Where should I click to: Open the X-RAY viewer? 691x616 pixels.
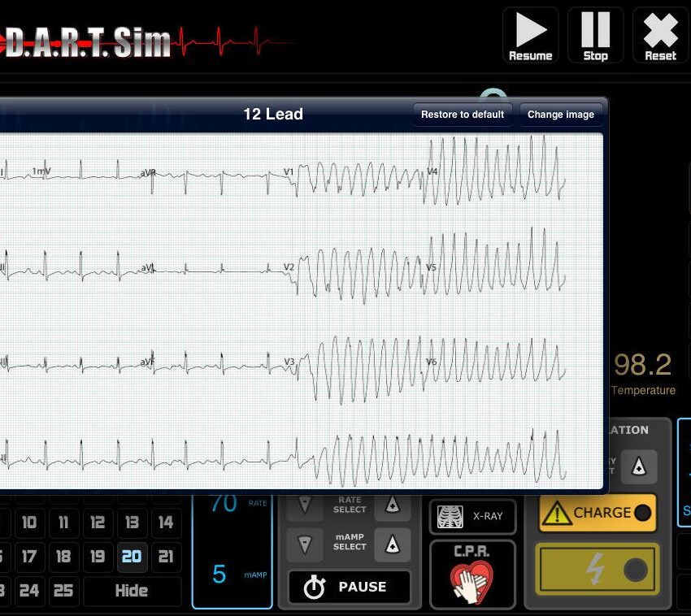tap(472, 517)
